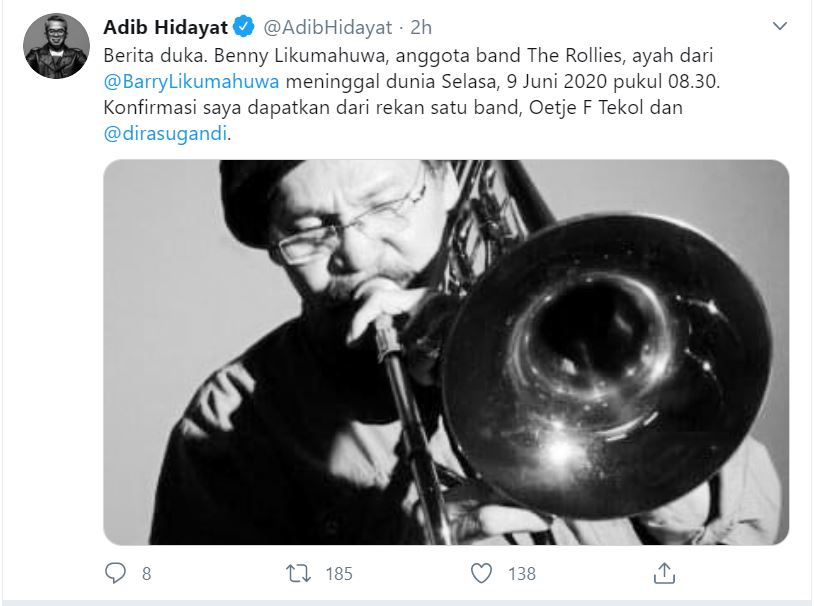Click the like count 138

(522, 574)
